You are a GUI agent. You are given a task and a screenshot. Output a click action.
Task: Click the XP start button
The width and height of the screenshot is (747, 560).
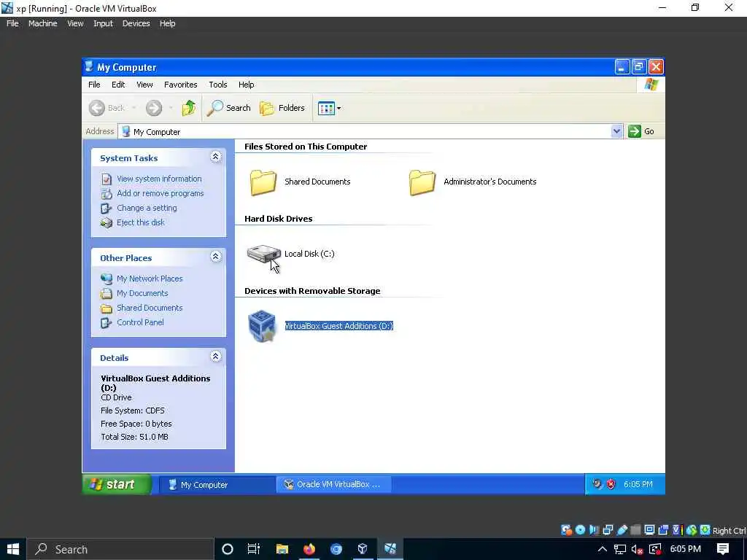117,484
